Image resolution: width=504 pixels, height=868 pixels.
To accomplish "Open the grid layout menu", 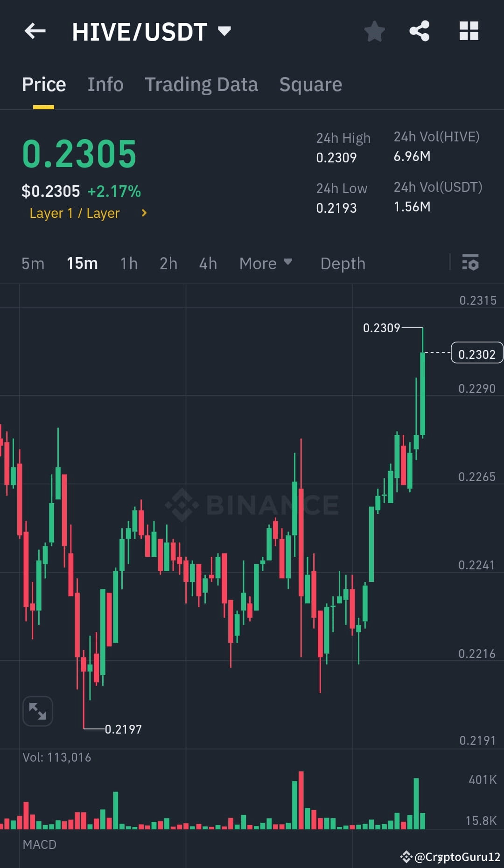I will tap(469, 31).
